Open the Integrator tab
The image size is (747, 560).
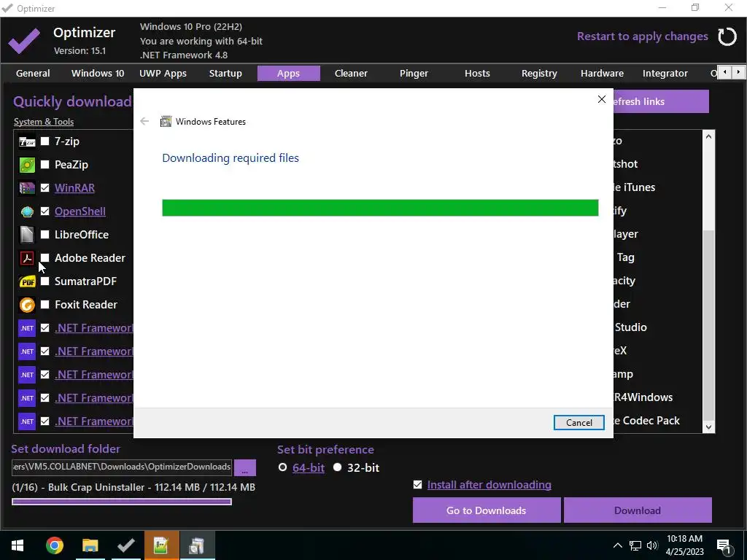click(665, 74)
